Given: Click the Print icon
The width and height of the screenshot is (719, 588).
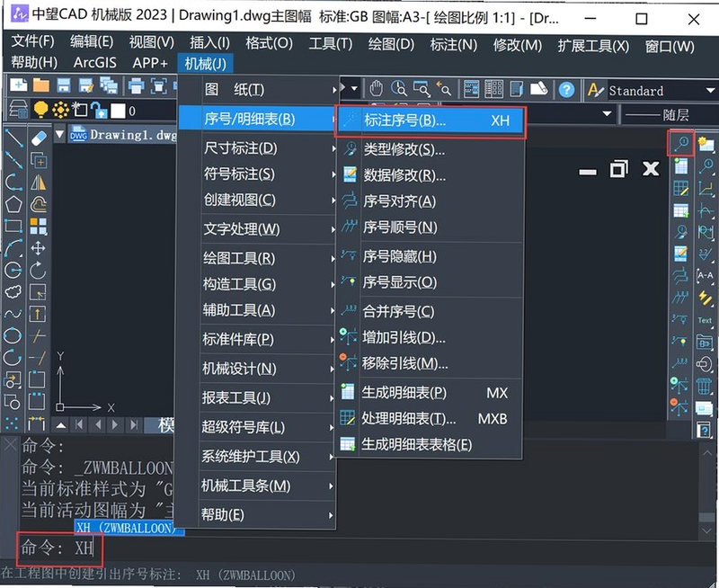Looking at the screenshot, I should 137,85.
